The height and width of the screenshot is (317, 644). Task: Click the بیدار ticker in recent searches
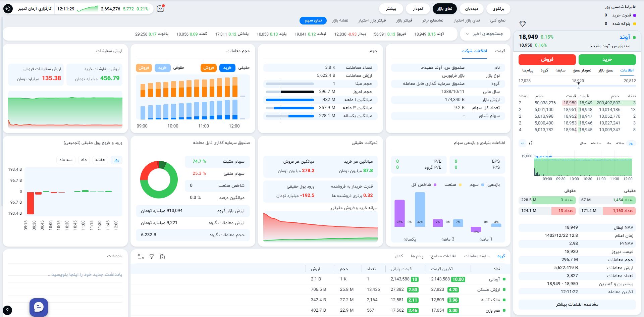pyautogui.click(x=350, y=34)
